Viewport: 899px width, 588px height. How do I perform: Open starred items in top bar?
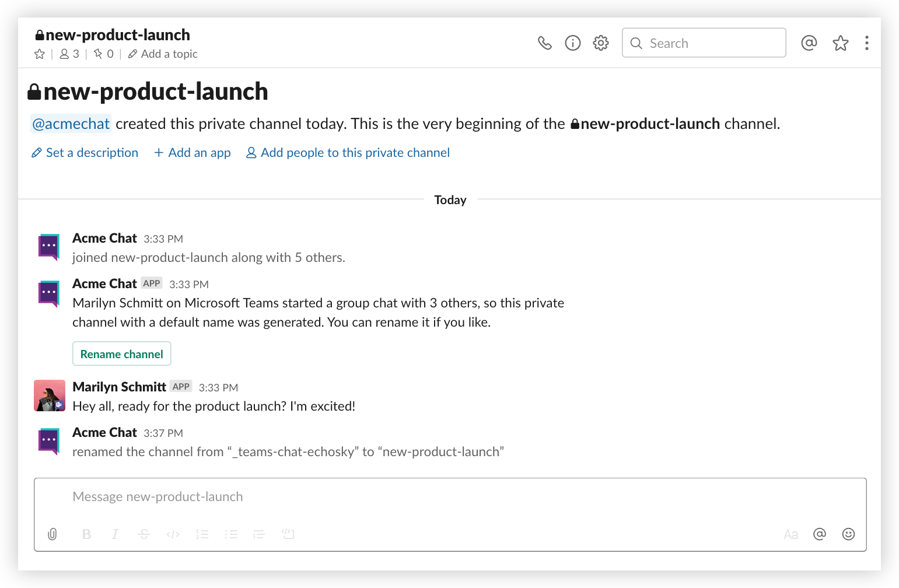[840, 43]
